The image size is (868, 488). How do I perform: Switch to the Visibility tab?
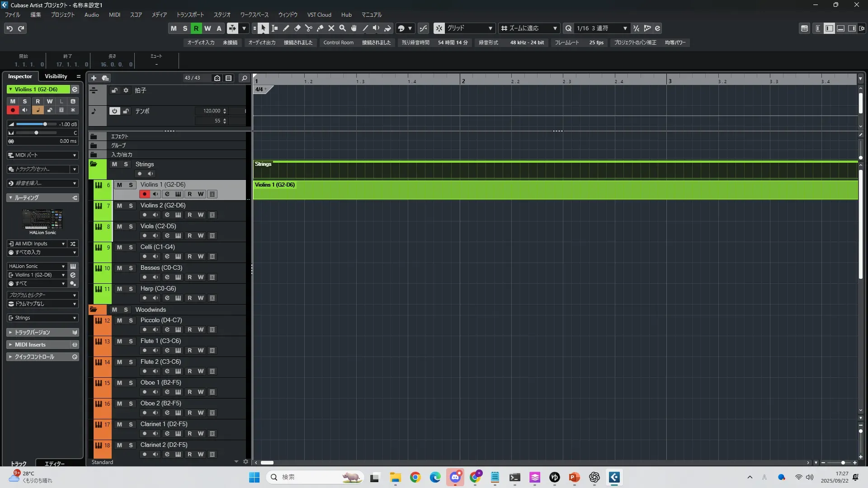(56, 76)
